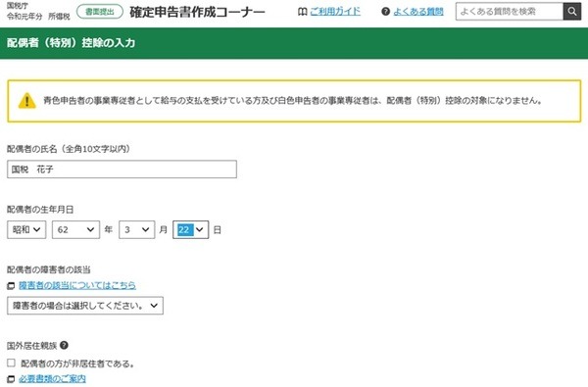Click the search magnifier button
The image size is (588, 387).
[x=572, y=12]
